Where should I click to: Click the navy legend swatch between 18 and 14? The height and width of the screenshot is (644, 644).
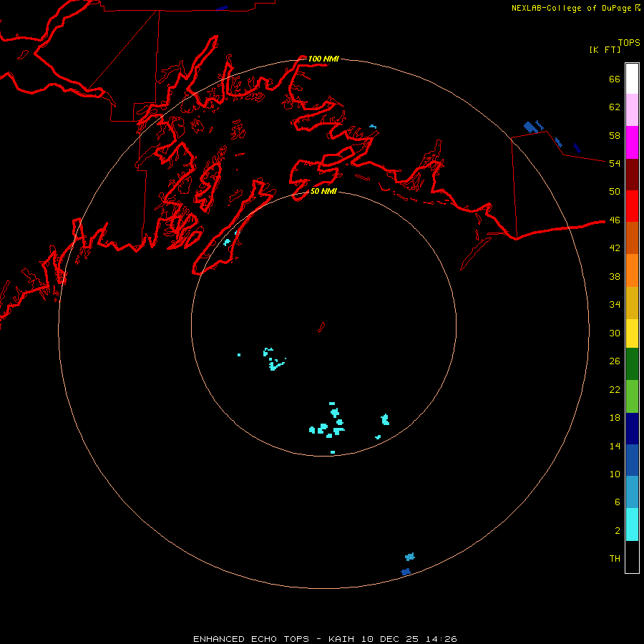click(x=632, y=429)
